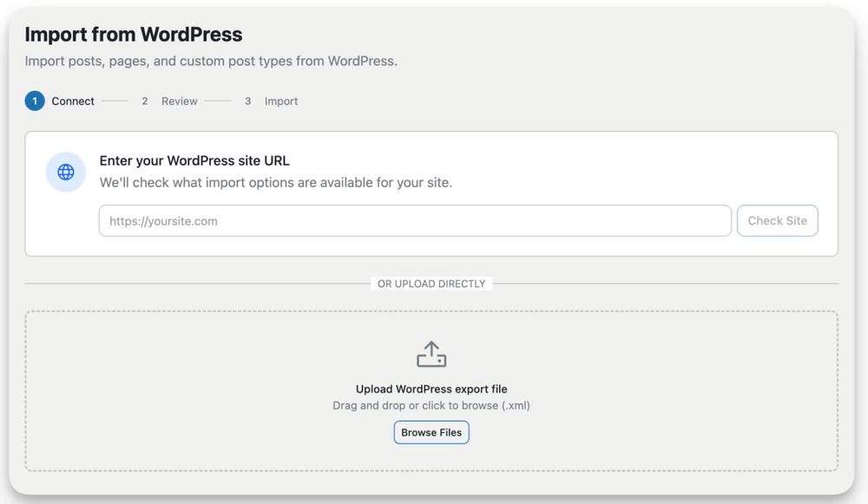The image size is (868, 504).
Task: Click the upload tray arrow icon
Action: 431,354
